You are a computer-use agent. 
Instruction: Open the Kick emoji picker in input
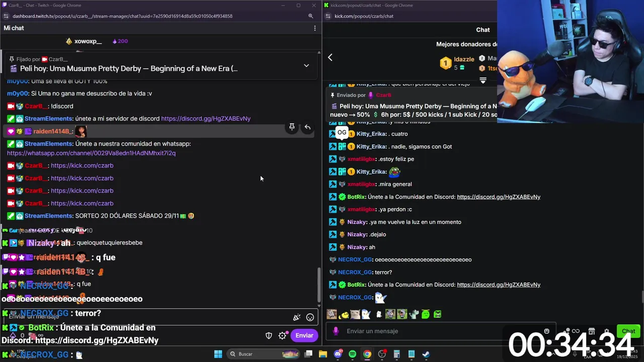546,331
